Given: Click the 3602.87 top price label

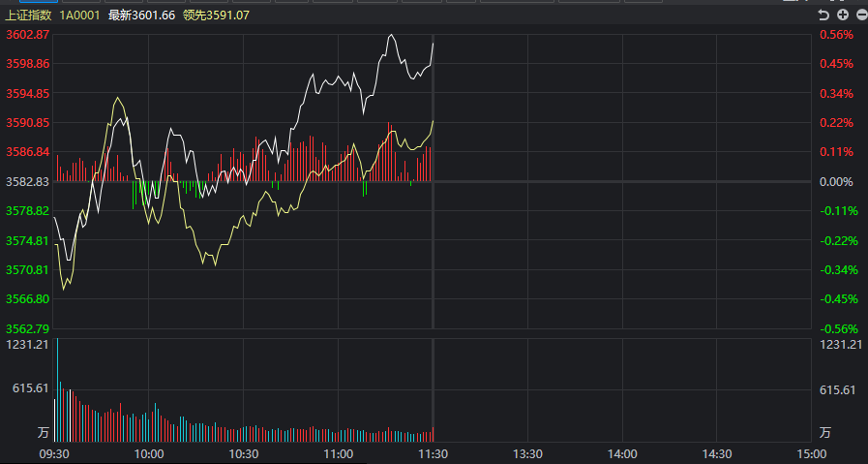Looking at the screenshot, I should [x=28, y=34].
